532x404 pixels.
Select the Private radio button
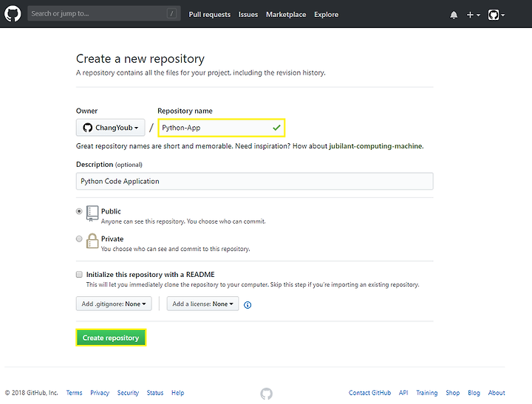click(79, 239)
